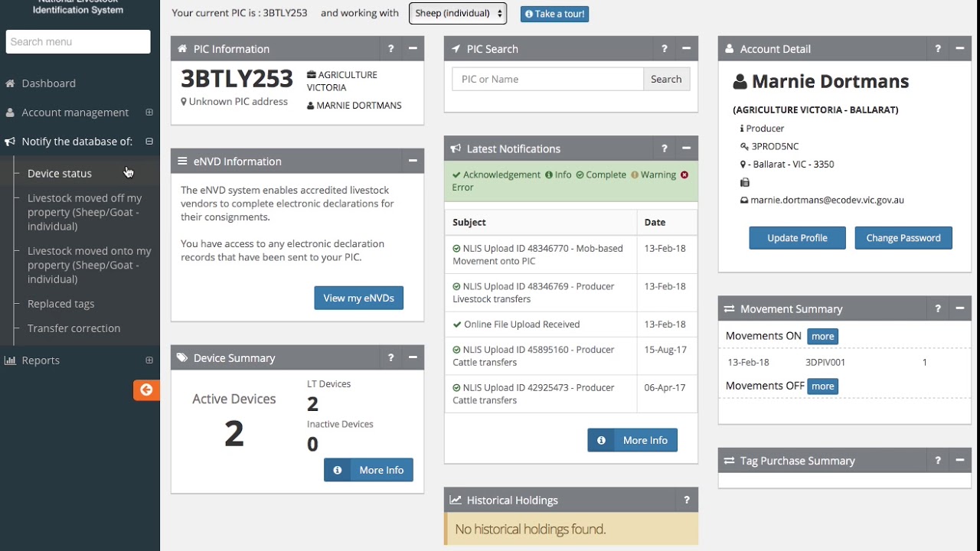This screenshot has height=551, width=980.
Task: Click the help icon on Device Summary panel
Action: 390,357
